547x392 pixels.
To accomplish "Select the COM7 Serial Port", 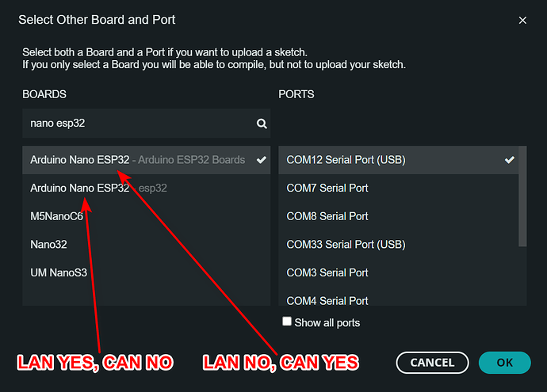I will [327, 188].
